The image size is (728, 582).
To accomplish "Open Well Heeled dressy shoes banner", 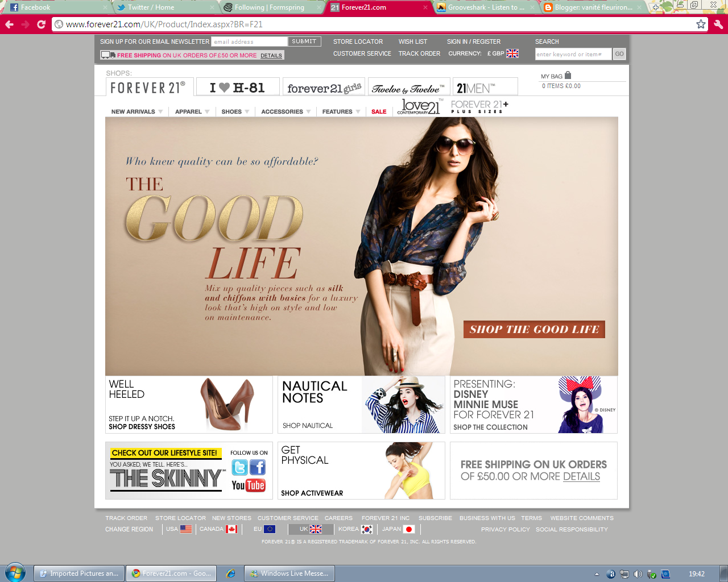I will pyautogui.click(x=189, y=405).
